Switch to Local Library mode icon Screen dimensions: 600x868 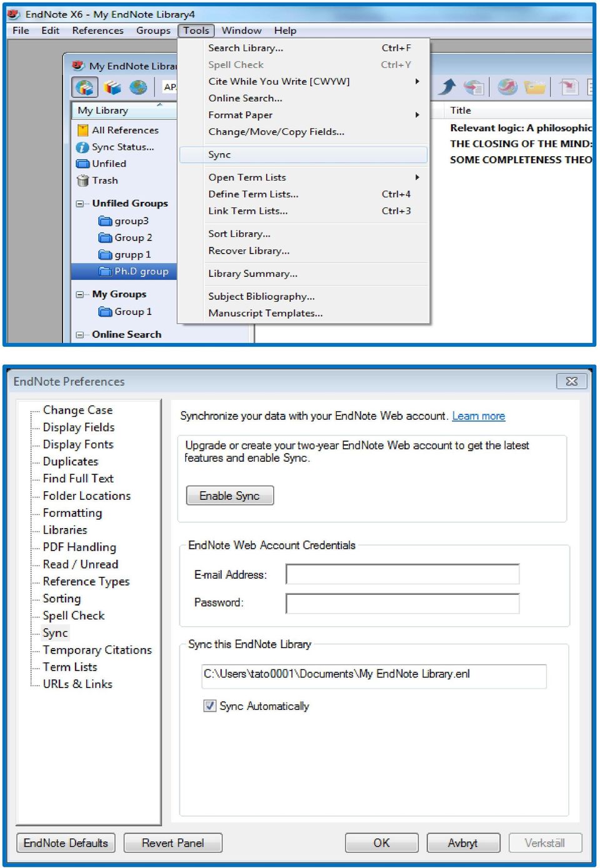[112, 87]
